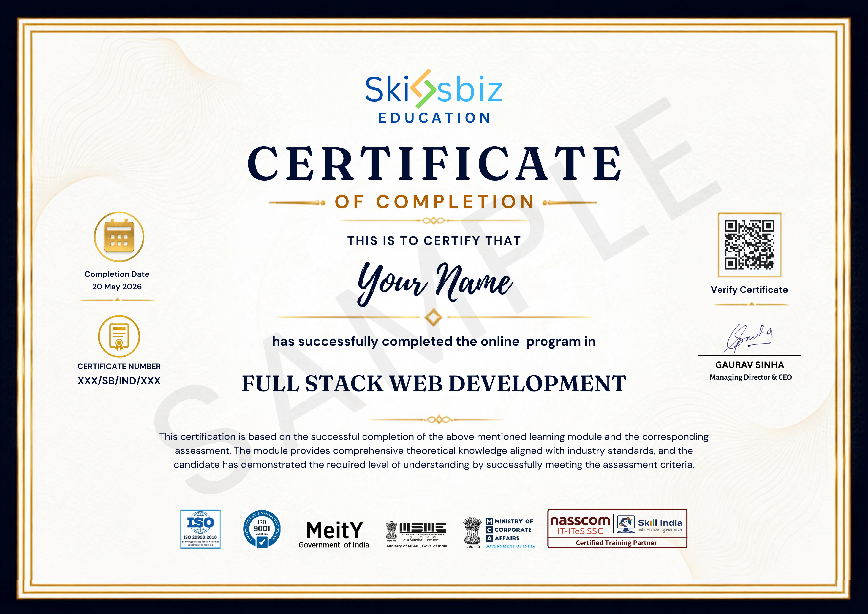Click the ISO 9001 certified seal
The image size is (868, 614).
262,529
